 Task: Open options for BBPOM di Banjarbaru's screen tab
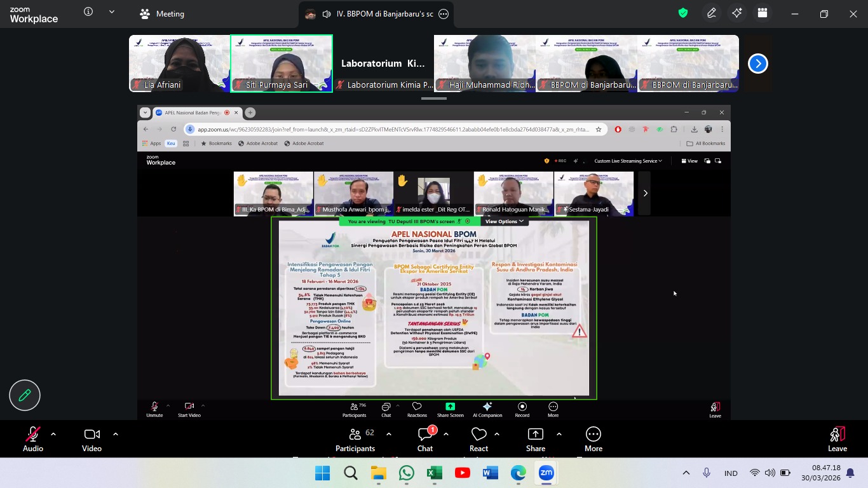(x=444, y=14)
